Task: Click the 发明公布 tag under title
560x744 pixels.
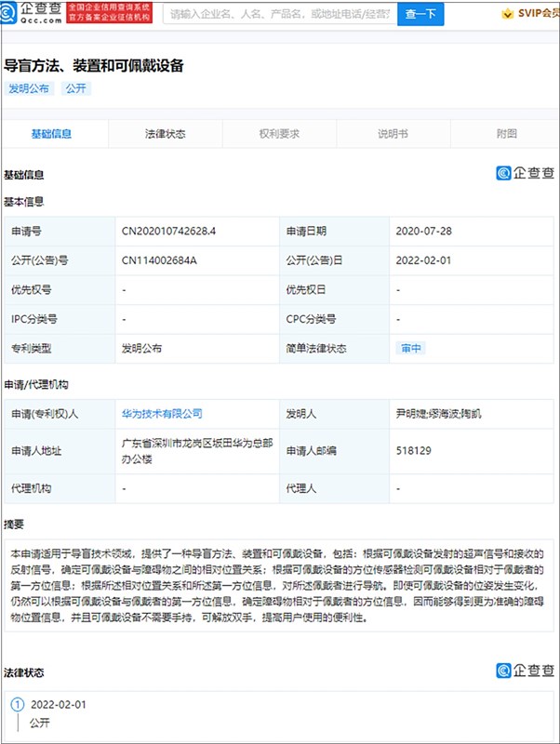Action: click(29, 88)
